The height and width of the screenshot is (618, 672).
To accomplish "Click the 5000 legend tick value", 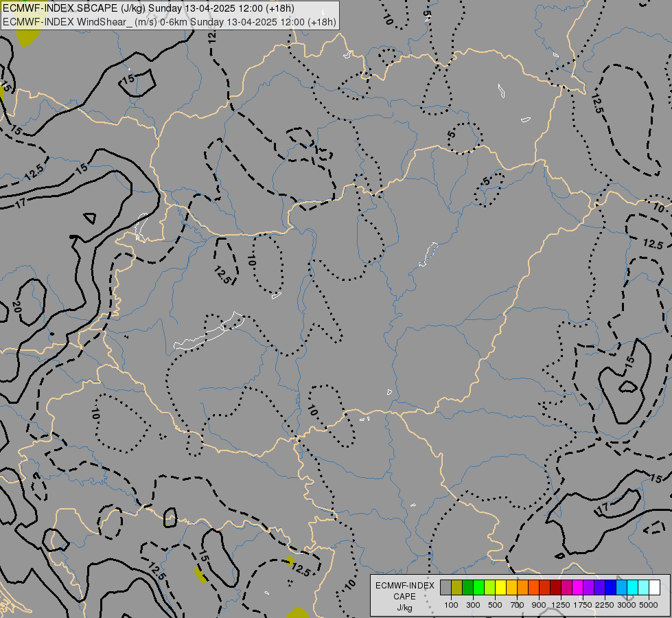I will (649, 605).
